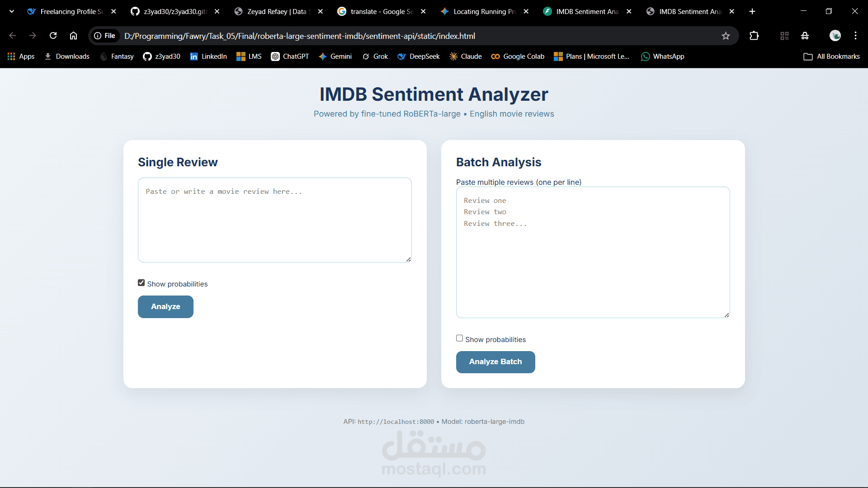Open Plans | Microsoft Learn bookmark
Image resolution: width=868 pixels, height=488 pixels.
(x=592, y=56)
